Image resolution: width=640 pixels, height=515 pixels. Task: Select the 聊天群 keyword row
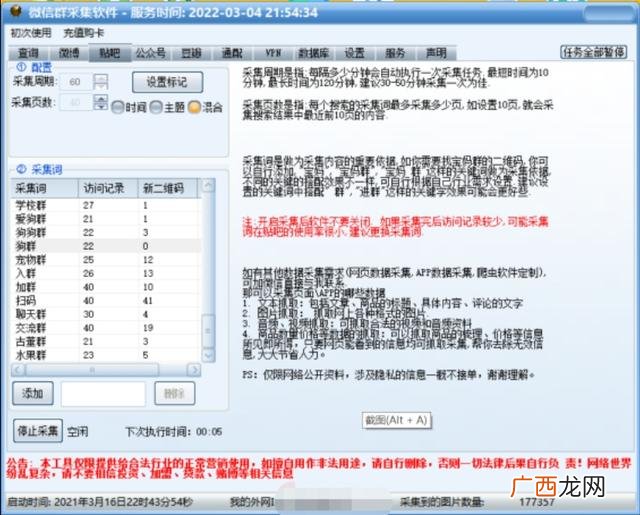click(106, 314)
